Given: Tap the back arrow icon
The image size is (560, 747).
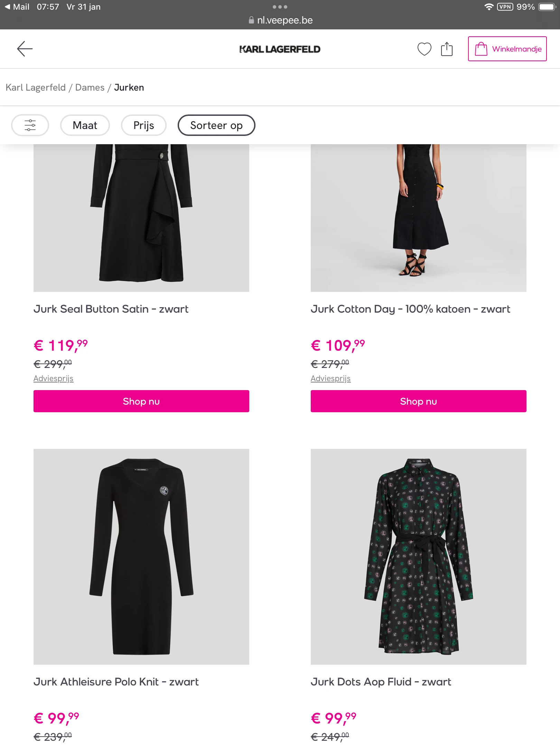Looking at the screenshot, I should pyautogui.click(x=25, y=49).
